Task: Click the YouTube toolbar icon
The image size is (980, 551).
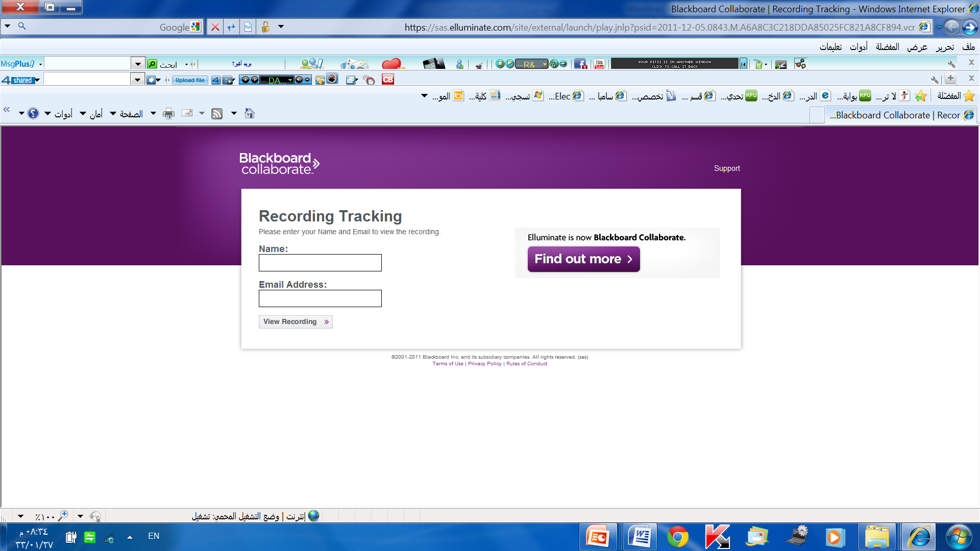Action: [599, 64]
